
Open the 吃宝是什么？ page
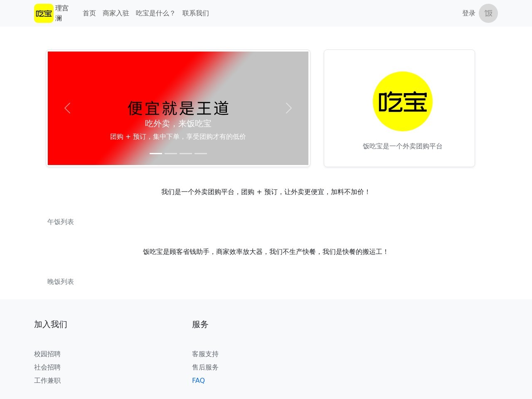coord(156,13)
